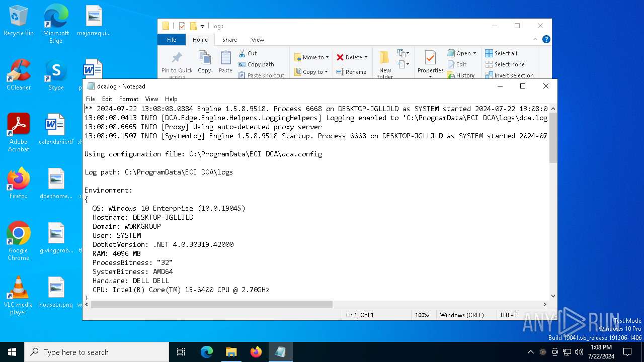
Task: Expand the Open dropdown arrow
Action: [x=474, y=53]
